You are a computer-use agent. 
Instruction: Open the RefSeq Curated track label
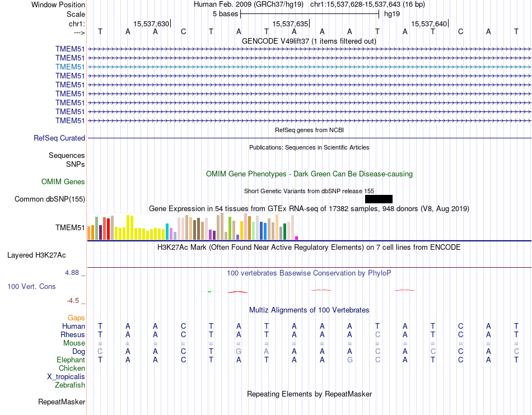59,138
